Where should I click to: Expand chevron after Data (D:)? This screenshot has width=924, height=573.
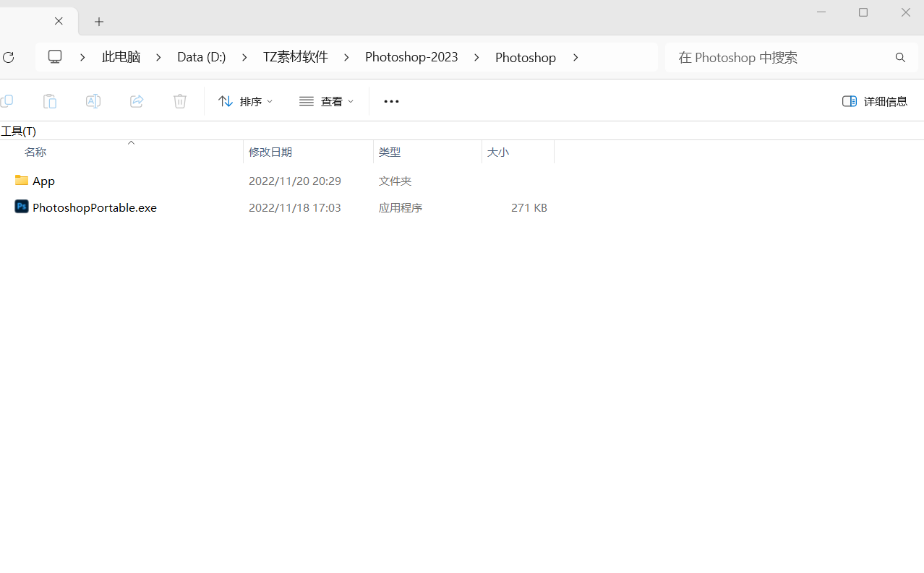244,57
